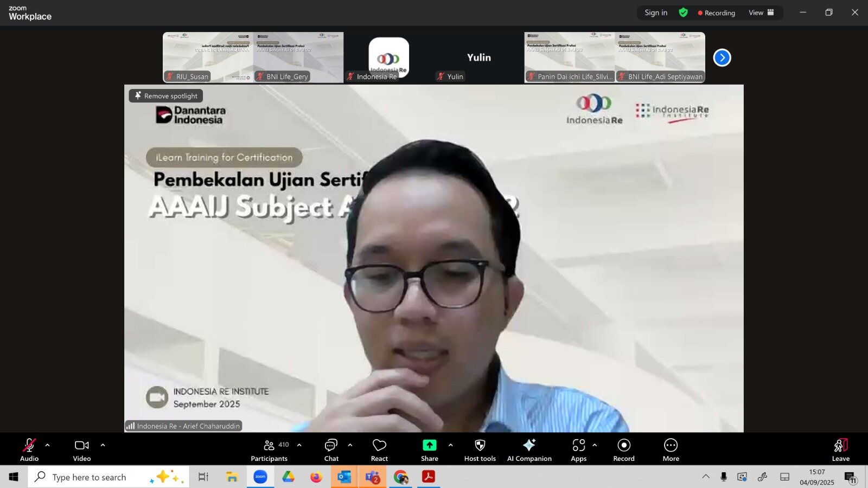
Task: Open the Apps panel
Action: 578,450
